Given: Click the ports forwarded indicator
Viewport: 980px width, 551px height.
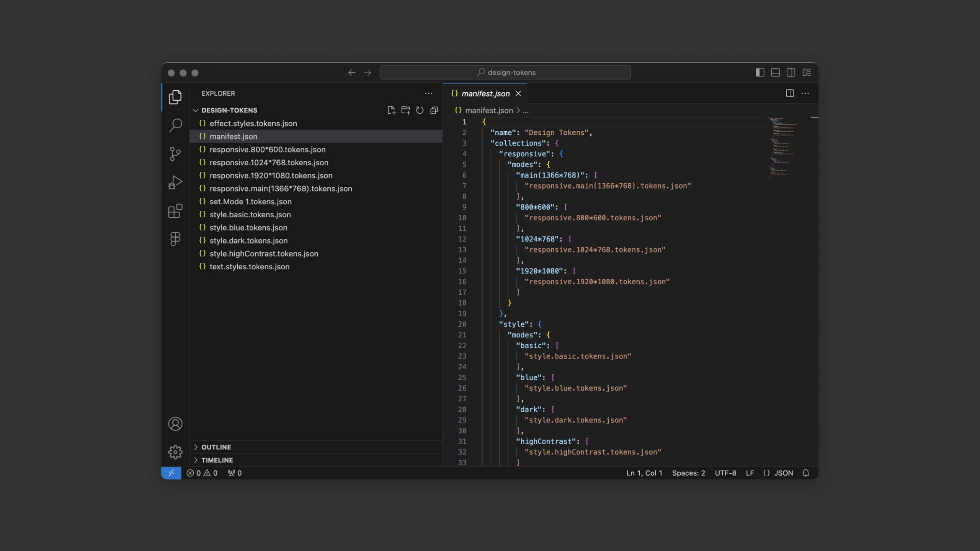Looking at the screenshot, I should point(234,473).
